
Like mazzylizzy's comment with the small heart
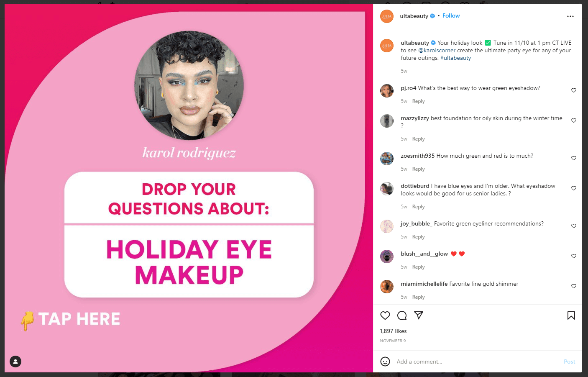(574, 121)
